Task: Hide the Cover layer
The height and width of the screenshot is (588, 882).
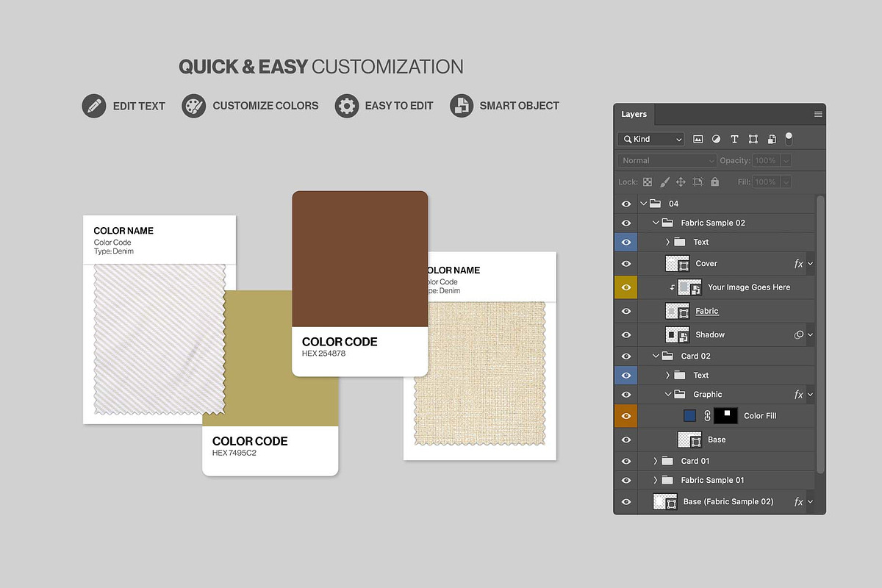Action: pyautogui.click(x=626, y=263)
